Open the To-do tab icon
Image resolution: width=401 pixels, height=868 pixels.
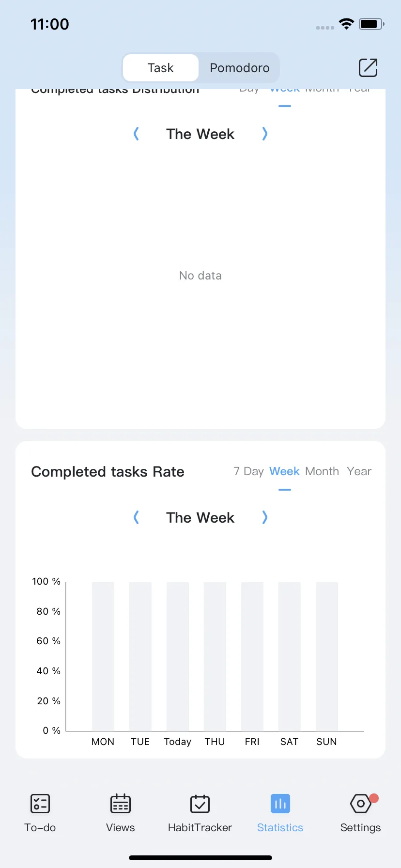[40, 804]
